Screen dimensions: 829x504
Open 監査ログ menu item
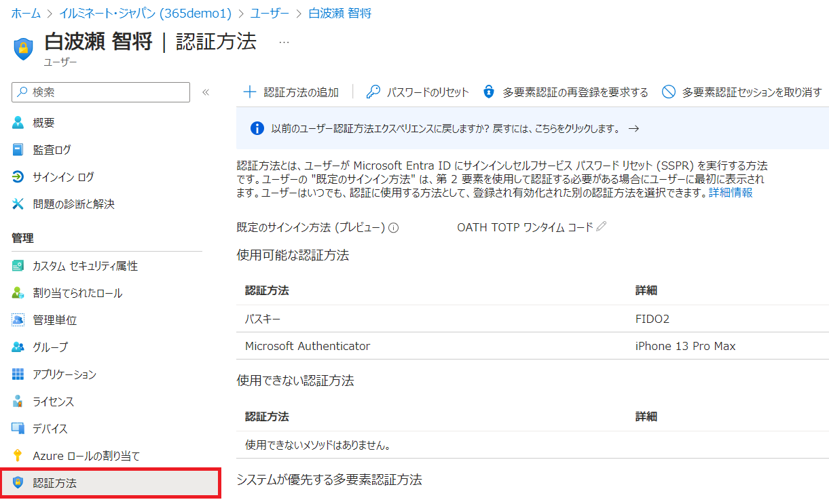pyautogui.click(x=52, y=150)
